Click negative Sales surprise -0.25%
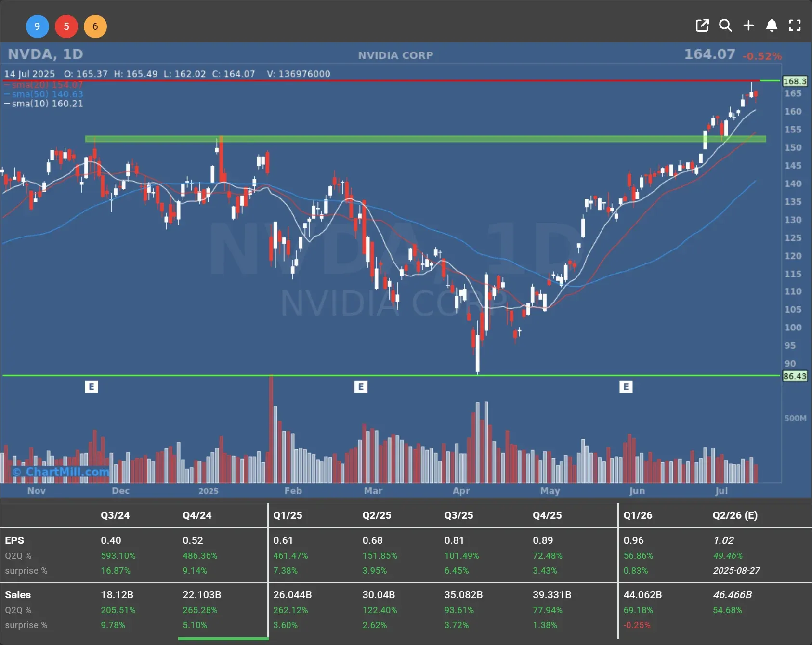The image size is (812, 645). [637, 625]
